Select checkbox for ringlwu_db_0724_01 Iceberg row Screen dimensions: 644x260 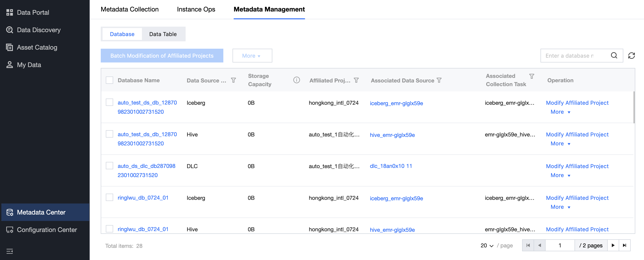pos(109,197)
